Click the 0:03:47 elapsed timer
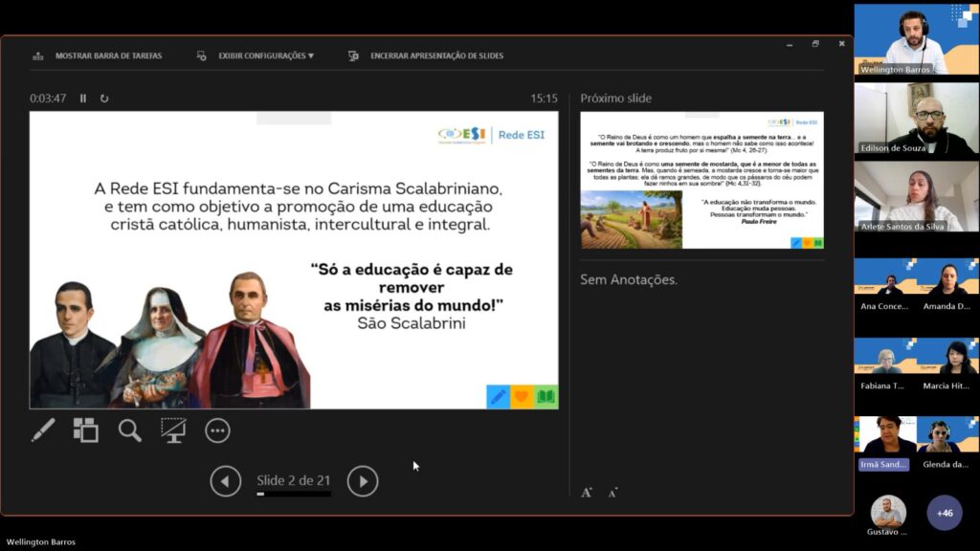The height and width of the screenshot is (551, 980). (x=48, y=99)
